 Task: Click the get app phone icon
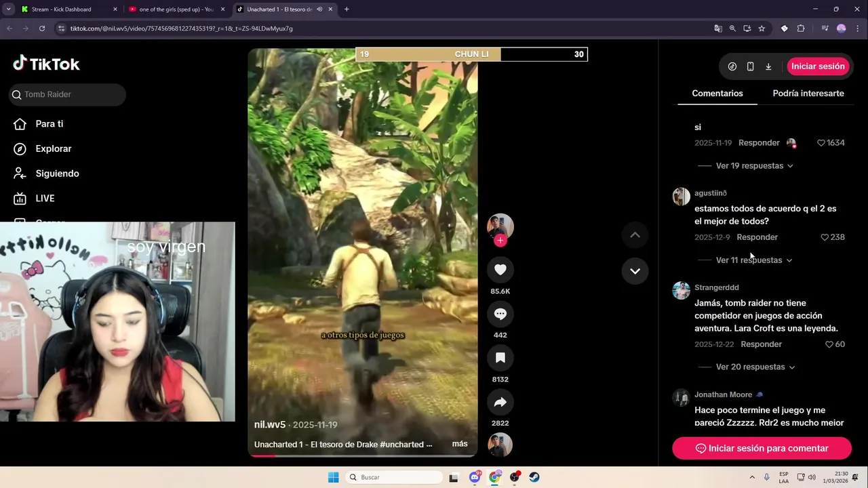[750, 66]
